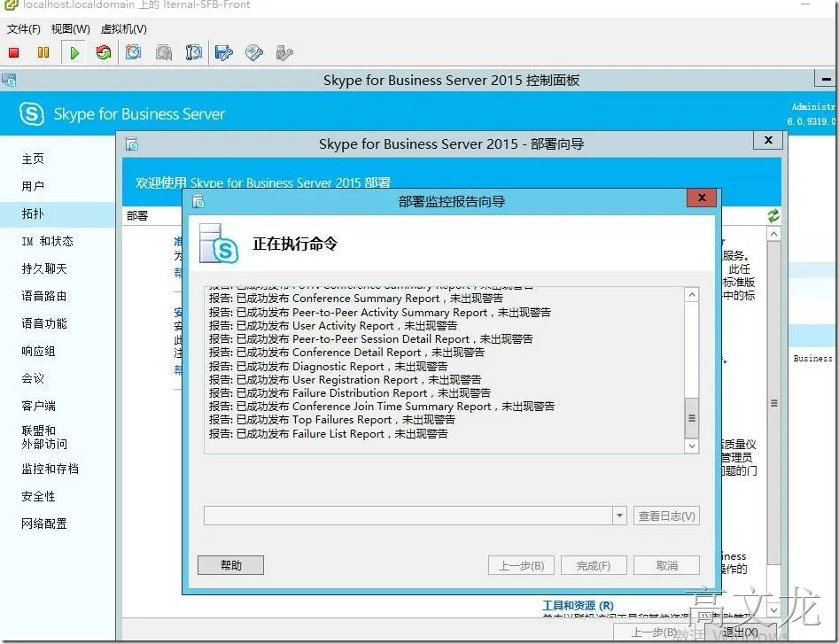The image size is (839, 644).
Task: Click the 查看日志(V) button
Action: tap(667, 516)
